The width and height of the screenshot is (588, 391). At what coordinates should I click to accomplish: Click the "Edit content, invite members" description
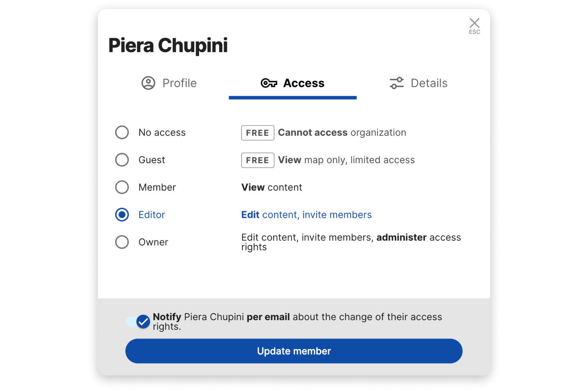tap(306, 215)
